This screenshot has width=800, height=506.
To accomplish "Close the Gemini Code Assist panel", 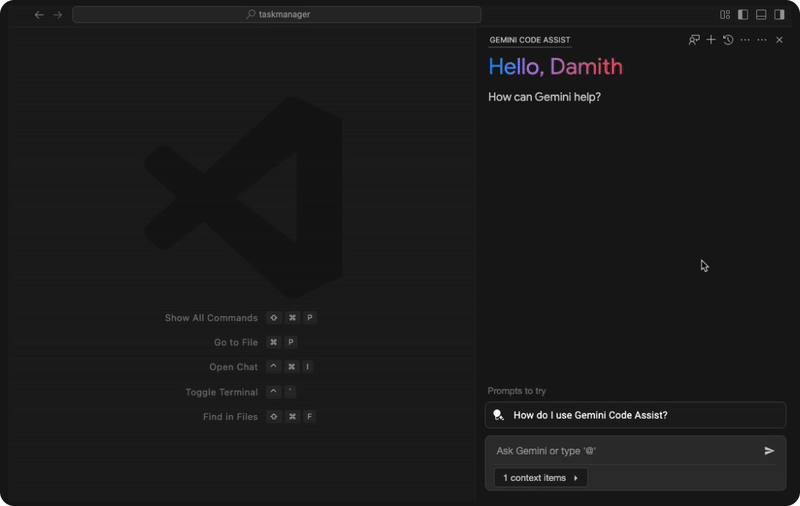I will point(779,40).
